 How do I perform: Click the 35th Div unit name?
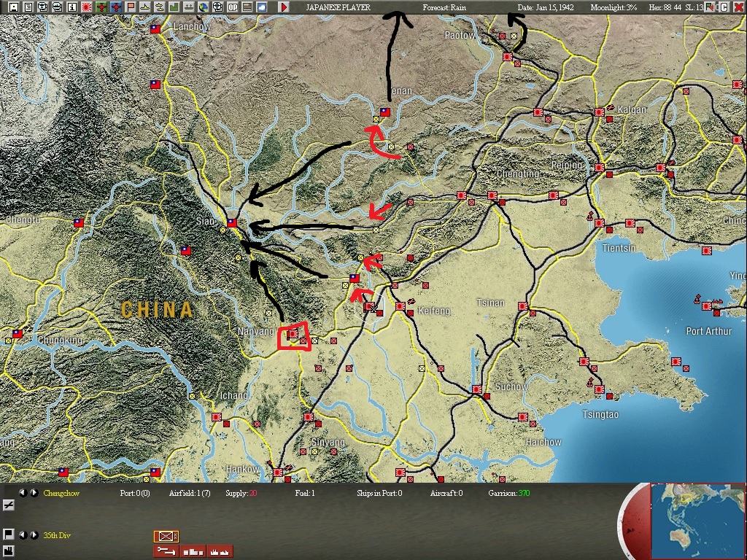[x=57, y=536]
